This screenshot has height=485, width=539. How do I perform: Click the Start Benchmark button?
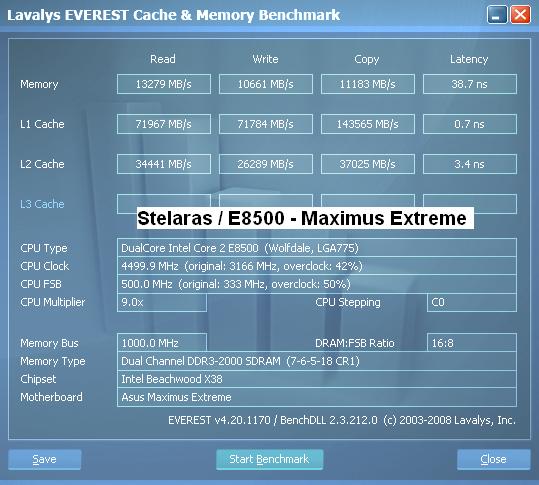(270, 459)
